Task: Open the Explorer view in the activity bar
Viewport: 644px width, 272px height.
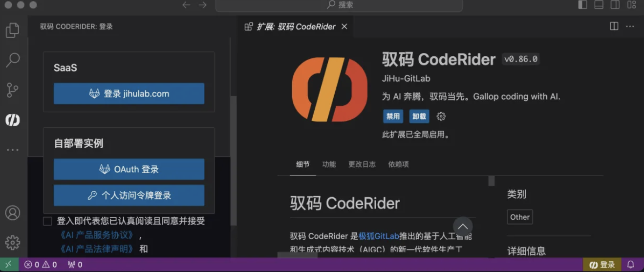Action: [12, 30]
